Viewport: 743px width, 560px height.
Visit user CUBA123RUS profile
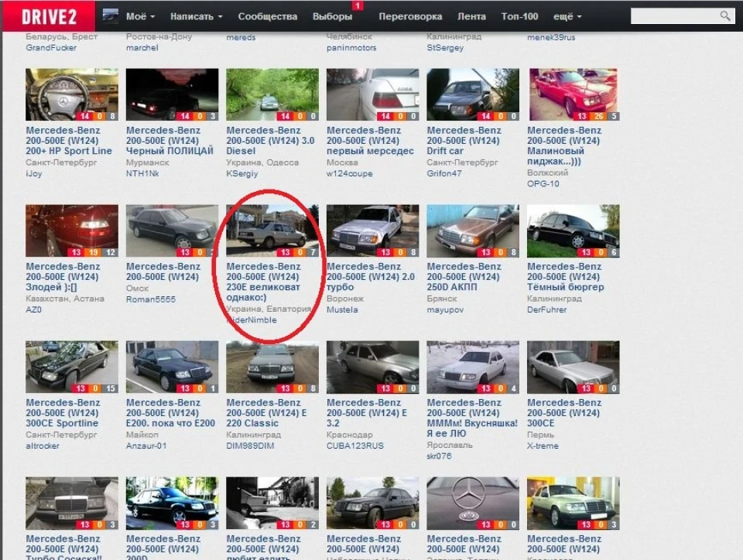pyautogui.click(x=355, y=446)
